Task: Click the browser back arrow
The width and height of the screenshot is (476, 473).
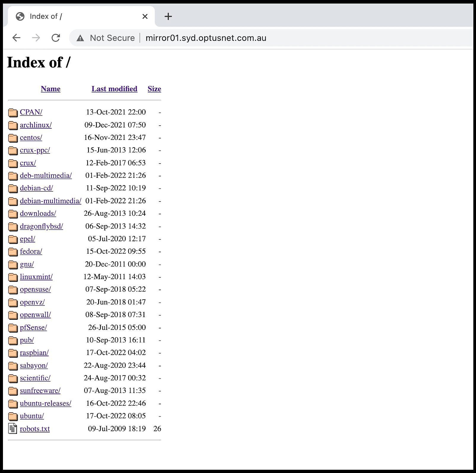Action: coord(16,38)
